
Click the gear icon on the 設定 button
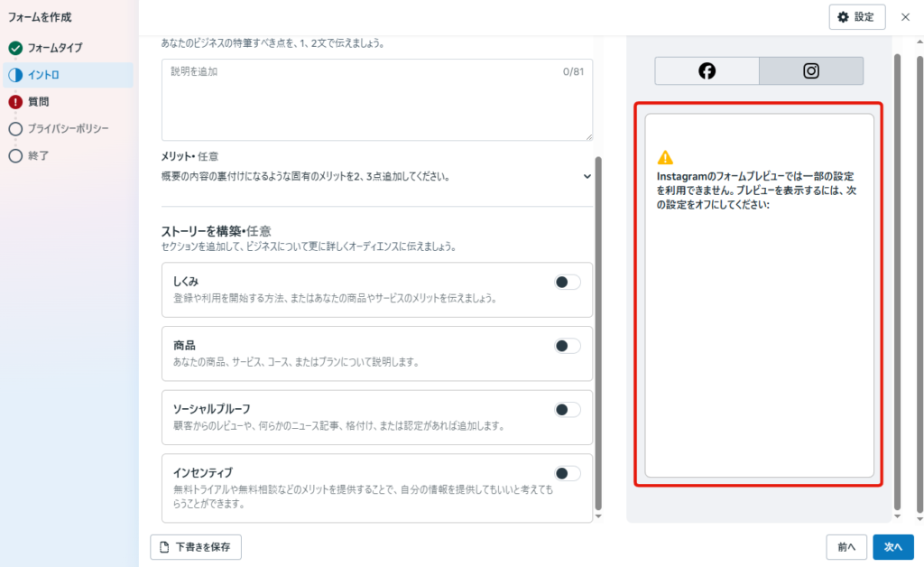coord(843,16)
